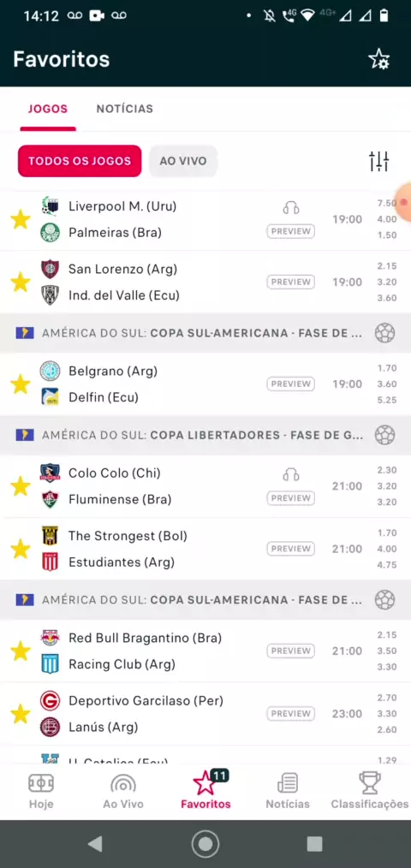Open Notícias icon in bottom bar
The width and height of the screenshot is (411, 868).
coord(288,791)
